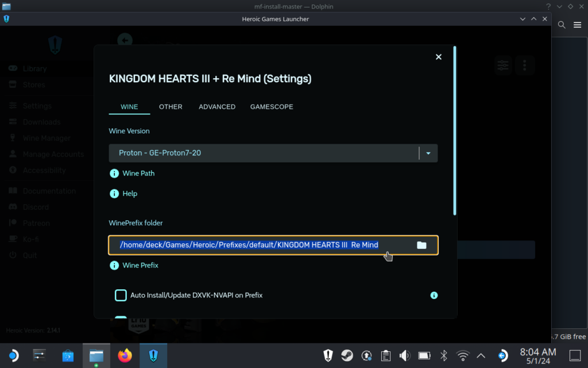Switch to Dolphin file manager in taskbar

coord(96,355)
